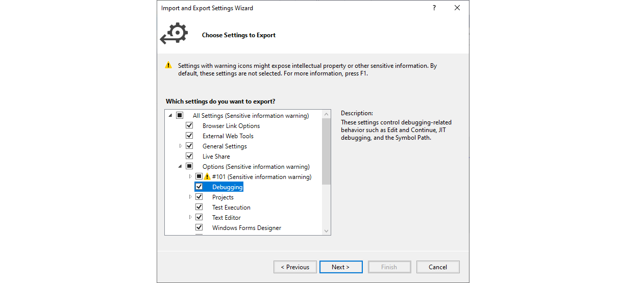Screen dimensions: 644x283
Task: Click the yellow warning icon beside info text
Action: [x=168, y=65]
